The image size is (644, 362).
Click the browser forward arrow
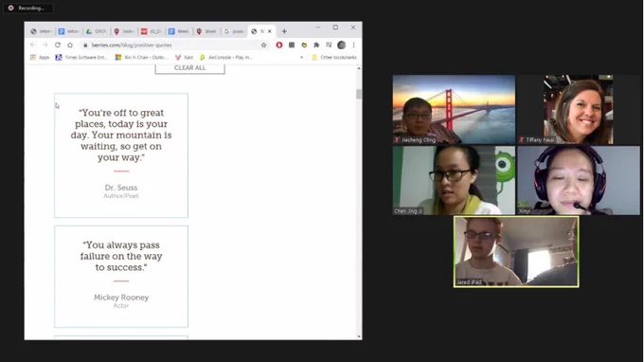[45, 45]
